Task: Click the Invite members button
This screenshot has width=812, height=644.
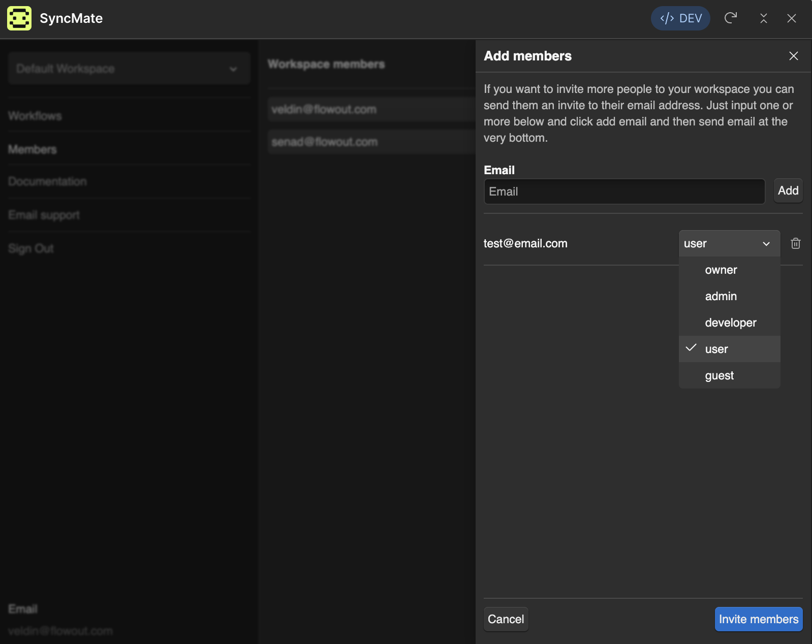Action: (758, 619)
